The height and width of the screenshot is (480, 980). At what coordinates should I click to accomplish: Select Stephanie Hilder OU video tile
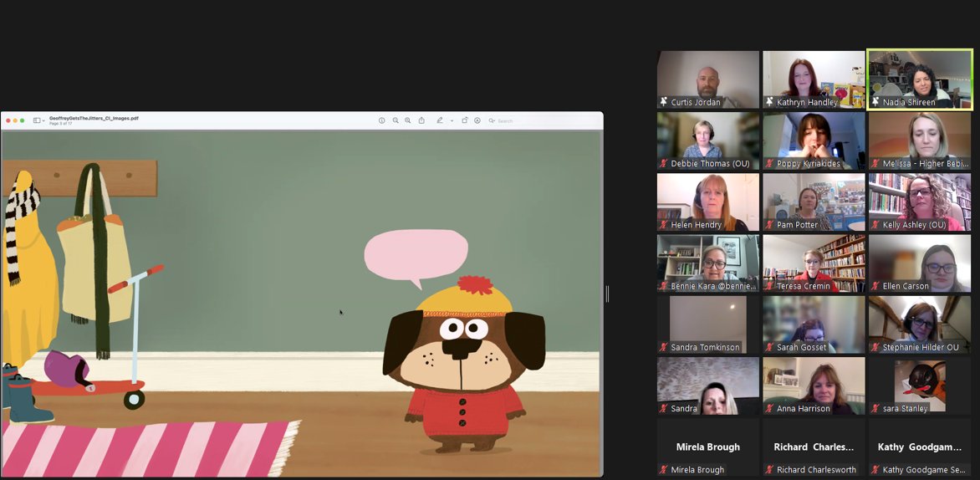click(x=920, y=324)
